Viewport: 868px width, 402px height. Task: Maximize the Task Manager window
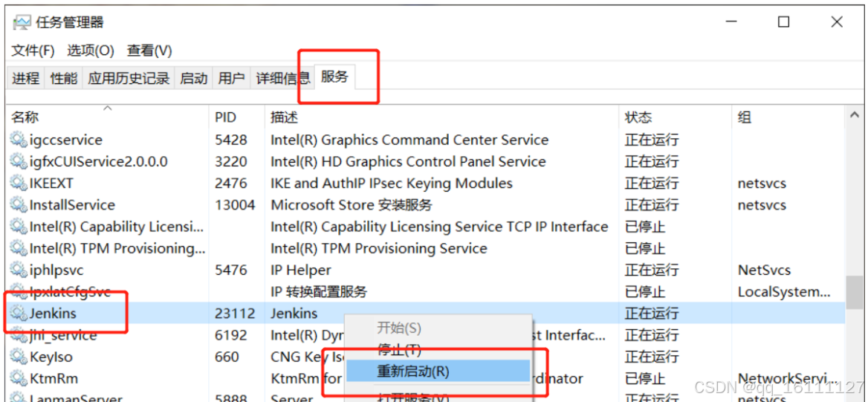[783, 22]
